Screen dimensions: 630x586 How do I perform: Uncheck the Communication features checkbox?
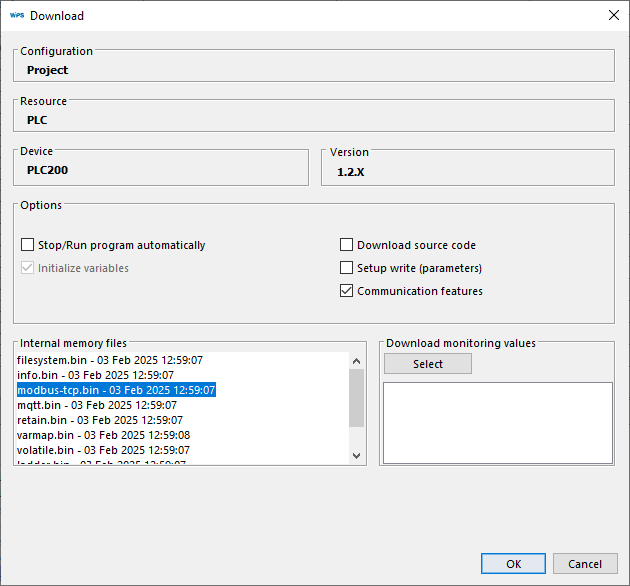pyautogui.click(x=347, y=291)
